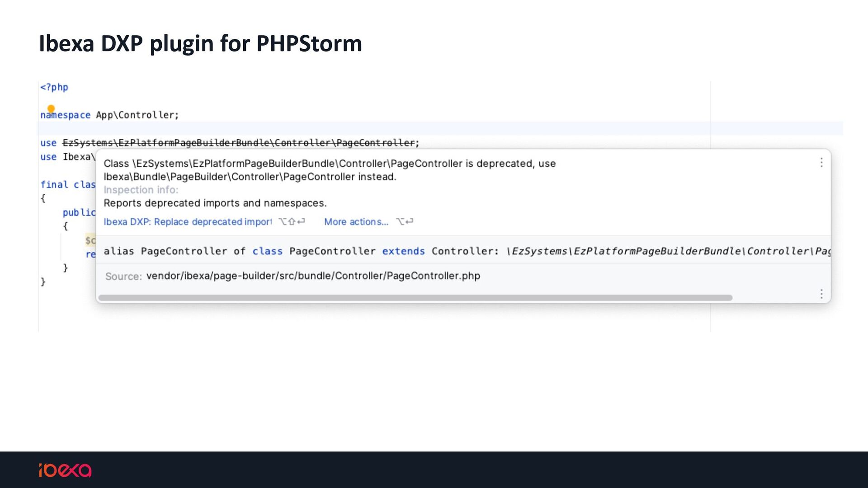Click the slide title 'Ibexa DXP plugin for PHPStorm'

click(x=200, y=43)
